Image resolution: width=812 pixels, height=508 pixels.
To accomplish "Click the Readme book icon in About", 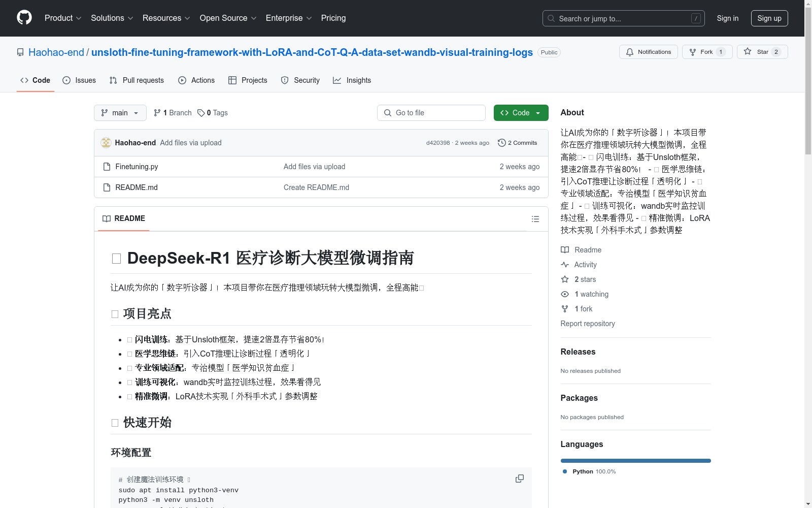I will (x=565, y=250).
